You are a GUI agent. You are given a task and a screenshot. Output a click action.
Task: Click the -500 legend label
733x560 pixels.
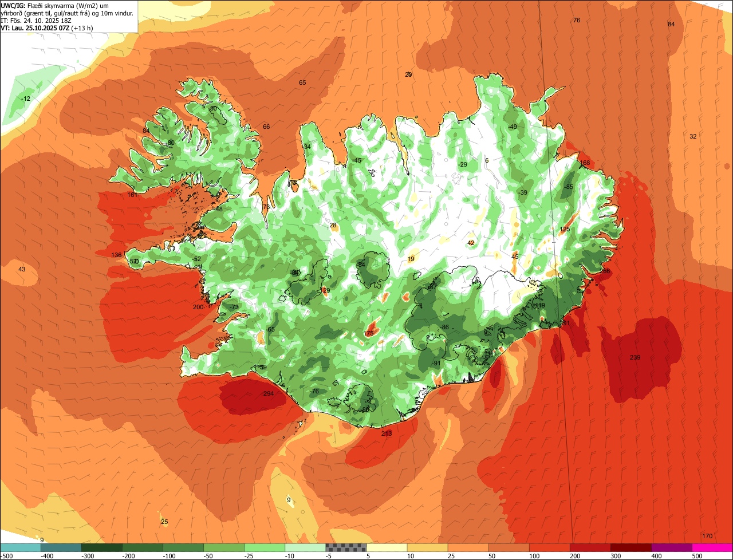click(7, 555)
